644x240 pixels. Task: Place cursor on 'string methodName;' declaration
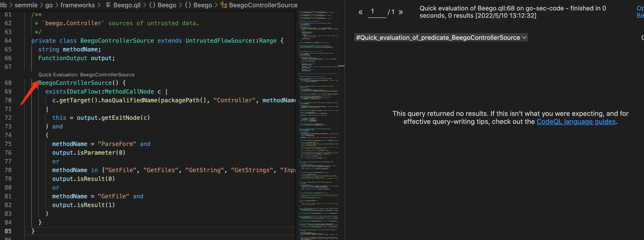69,49
